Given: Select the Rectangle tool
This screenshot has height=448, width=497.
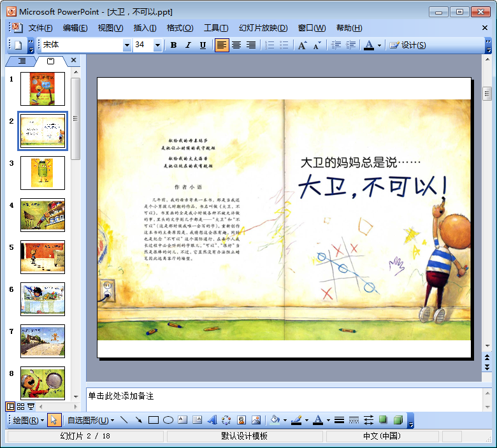Looking at the screenshot, I should pyautogui.click(x=154, y=421).
